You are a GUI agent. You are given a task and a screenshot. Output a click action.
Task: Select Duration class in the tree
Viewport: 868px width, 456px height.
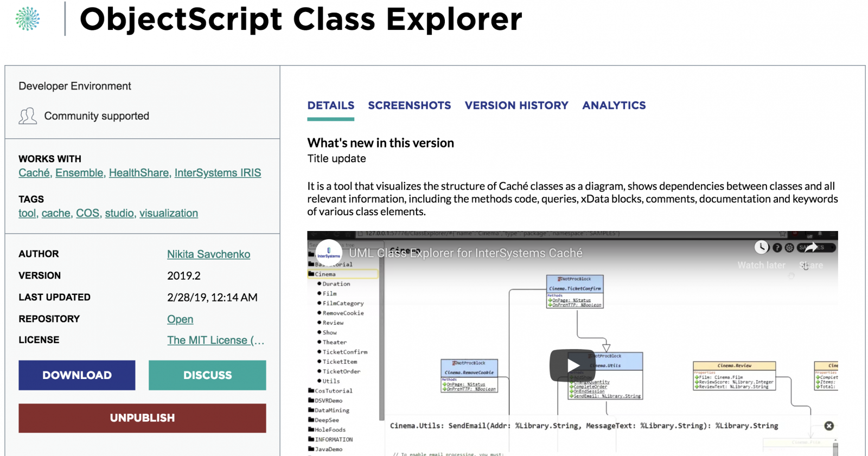pyautogui.click(x=336, y=284)
